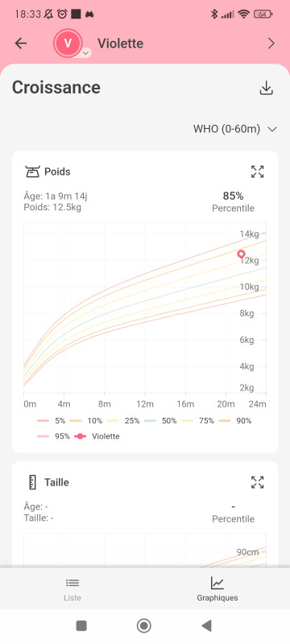The width and height of the screenshot is (290, 644).
Task: Tap the Taille ruler icon
Action: (32, 482)
